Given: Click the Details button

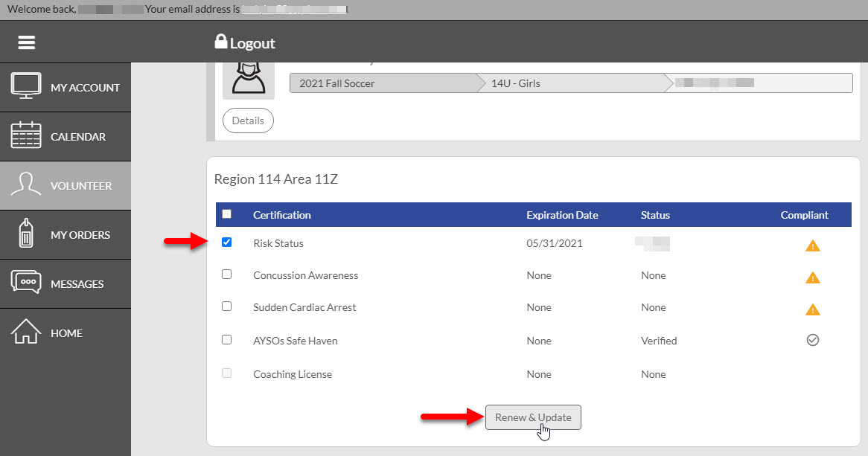Looking at the screenshot, I should pos(248,121).
